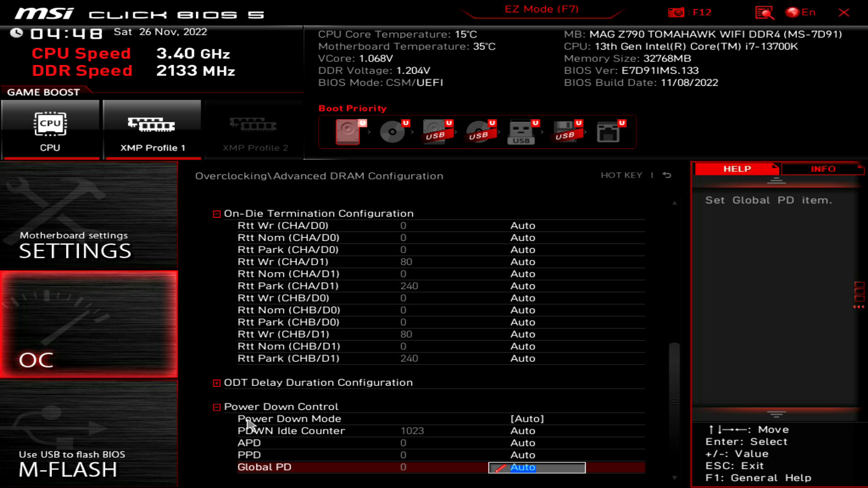Open the M-FLASH BIOS flashing section
The height and width of the screenshot is (488, 868).
[89, 433]
